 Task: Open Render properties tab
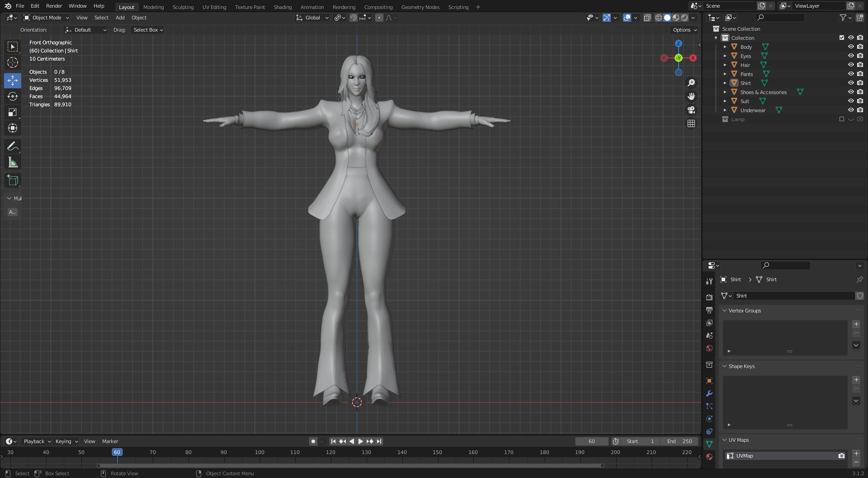(x=709, y=297)
